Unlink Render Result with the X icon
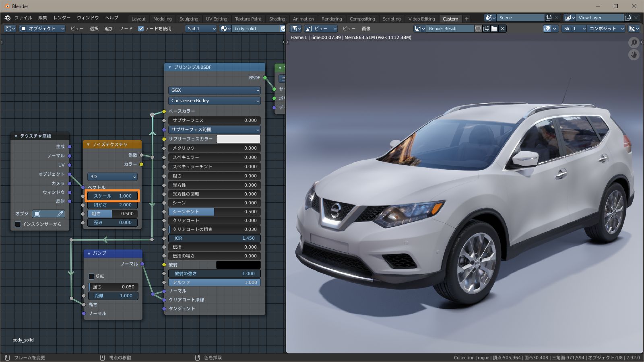Screen dimensions: 644x362 coord(502,29)
